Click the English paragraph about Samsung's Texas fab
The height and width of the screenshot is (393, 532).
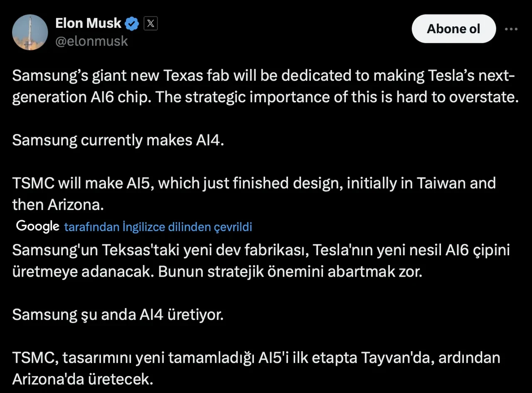pyautogui.click(x=266, y=86)
